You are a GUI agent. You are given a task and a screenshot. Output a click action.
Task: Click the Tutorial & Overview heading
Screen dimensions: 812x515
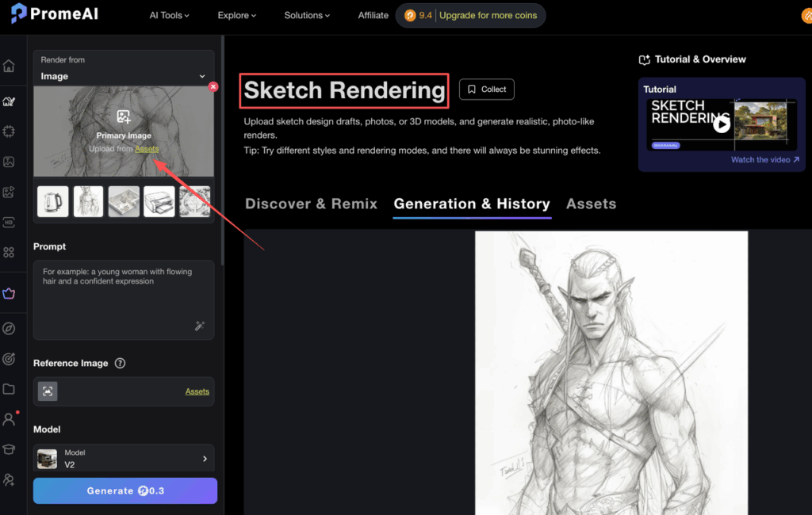700,59
